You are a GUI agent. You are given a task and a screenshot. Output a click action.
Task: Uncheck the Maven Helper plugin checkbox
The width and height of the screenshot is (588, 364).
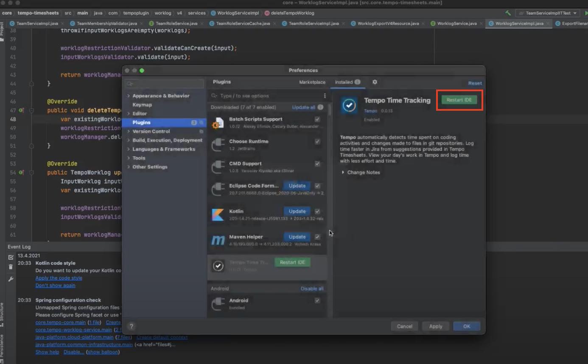317,237
